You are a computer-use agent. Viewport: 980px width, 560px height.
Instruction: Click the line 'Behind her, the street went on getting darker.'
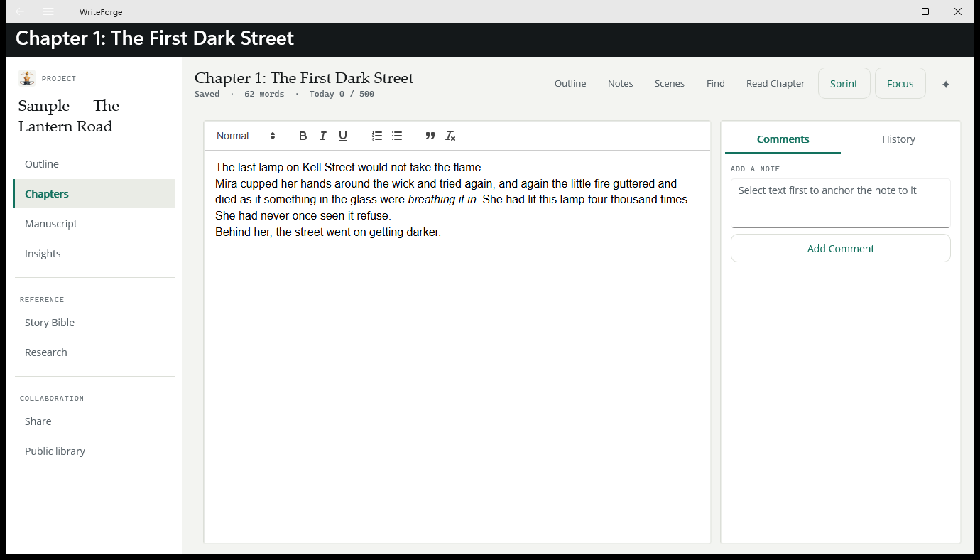(x=328, y=232)
